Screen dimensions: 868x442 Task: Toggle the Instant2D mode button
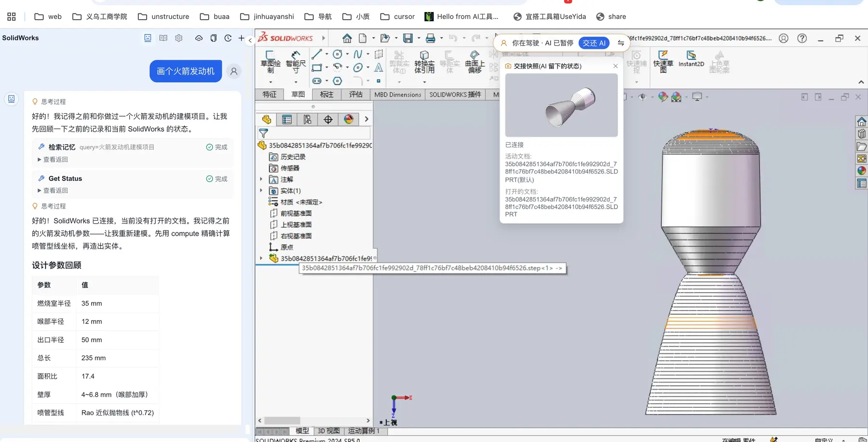[691, 59]
